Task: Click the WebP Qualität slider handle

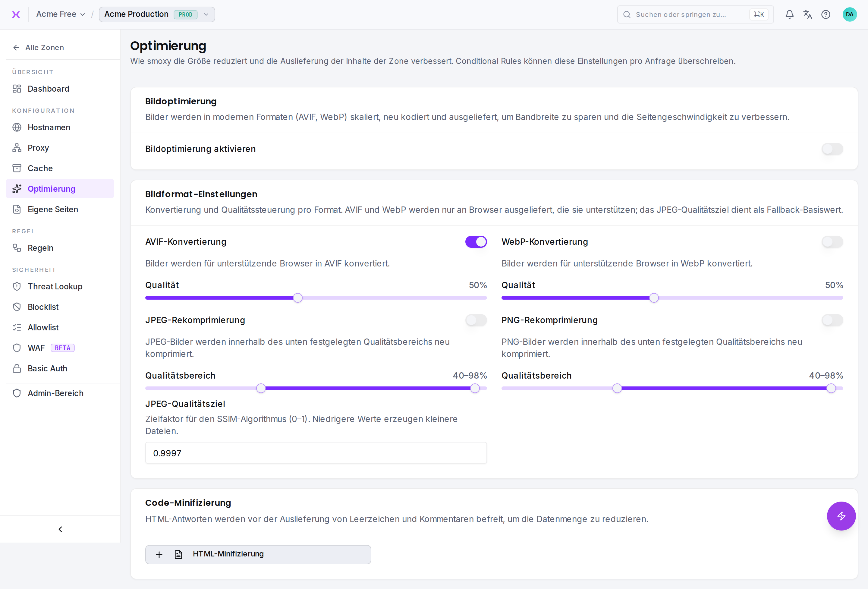Action: (x=654, y=298)
